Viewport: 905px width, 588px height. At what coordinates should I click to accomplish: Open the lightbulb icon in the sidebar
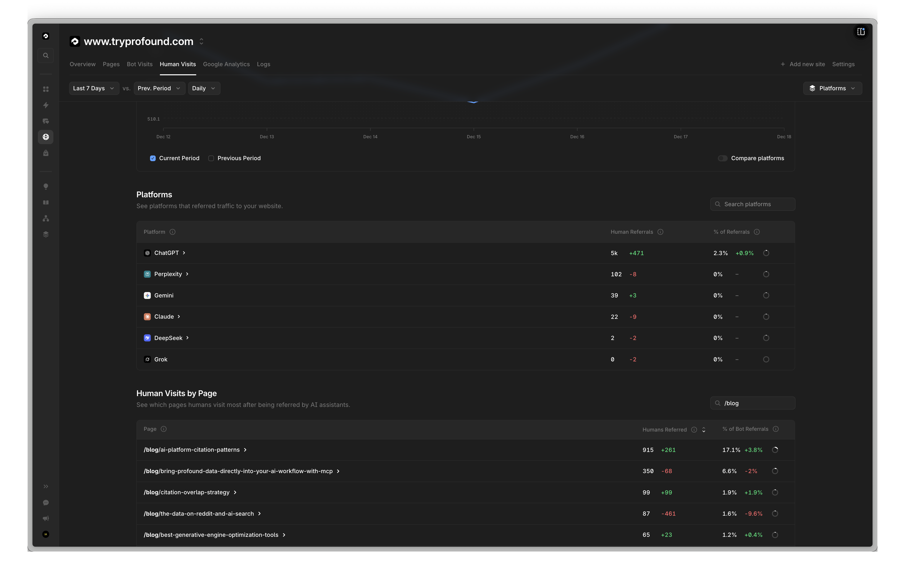point(46,186)
